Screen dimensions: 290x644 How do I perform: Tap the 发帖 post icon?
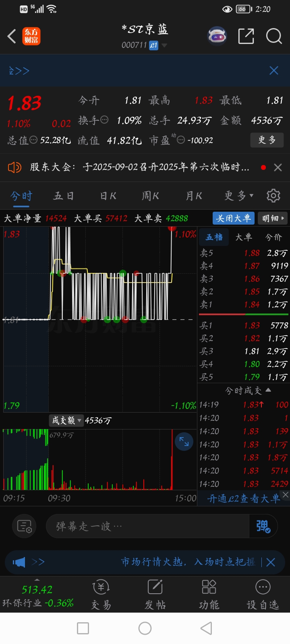(155, 595)
